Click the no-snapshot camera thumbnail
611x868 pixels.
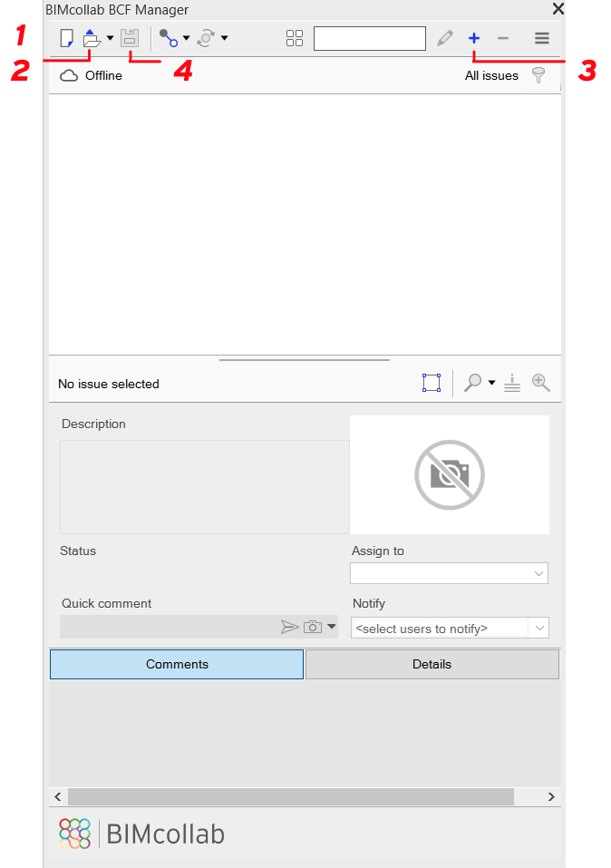tap(450, 475)
